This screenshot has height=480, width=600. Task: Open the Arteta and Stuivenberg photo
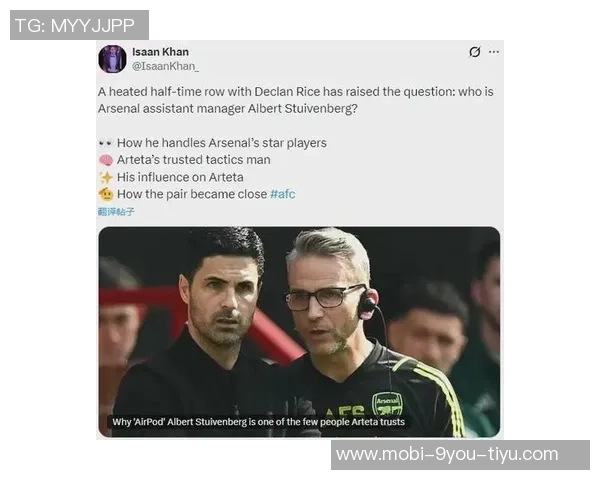299,332
